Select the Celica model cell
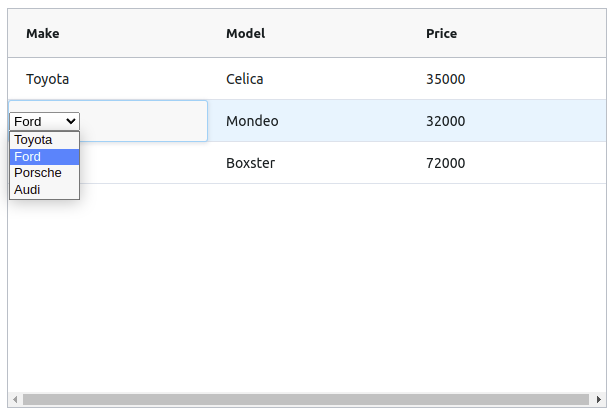This screenshot has height=418, width=616. tap(308, 79)
